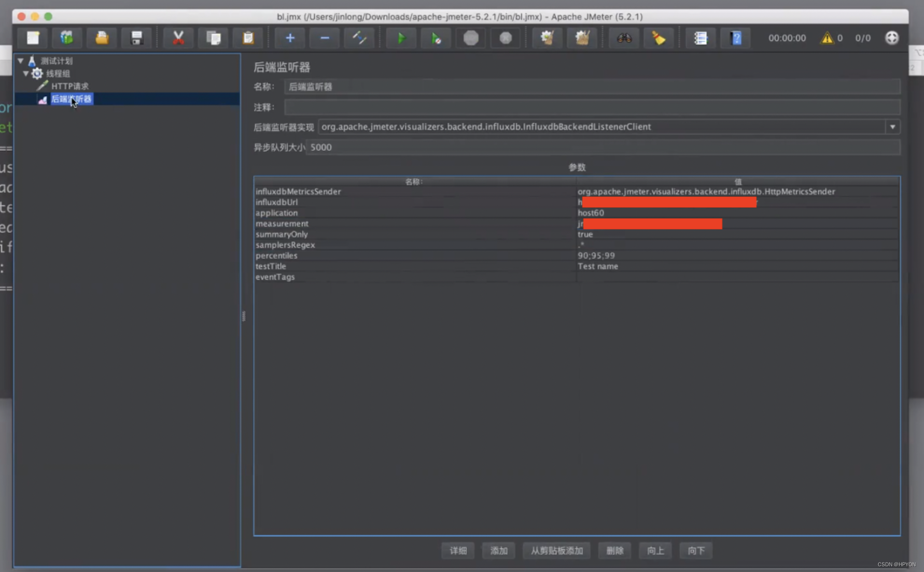Click the Shutdown test icon
The height and width of the screenshot is (572, 924).
click(506, 38)
